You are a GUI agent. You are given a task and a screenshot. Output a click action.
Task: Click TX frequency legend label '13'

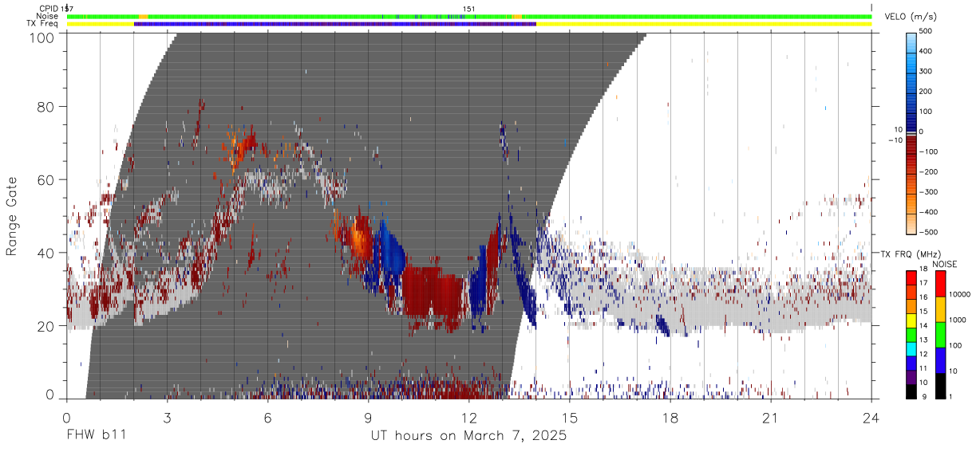(922, 340)
